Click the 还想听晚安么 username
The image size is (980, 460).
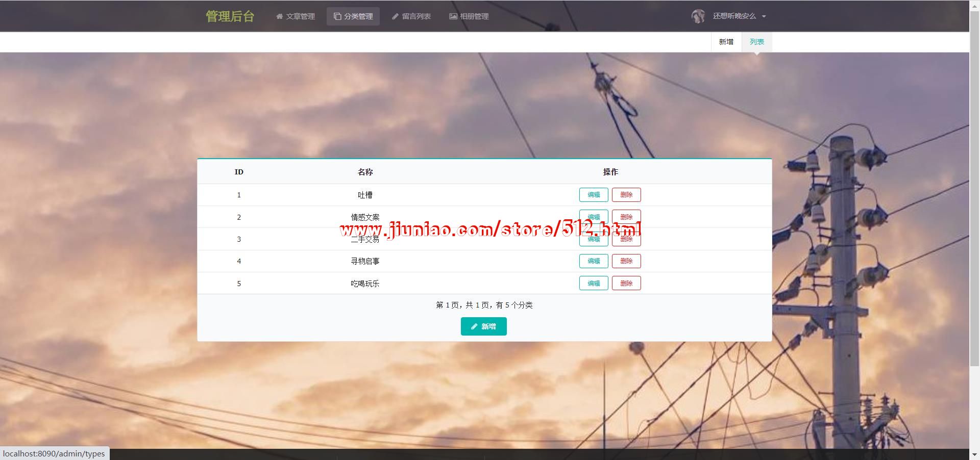[734, 16]
